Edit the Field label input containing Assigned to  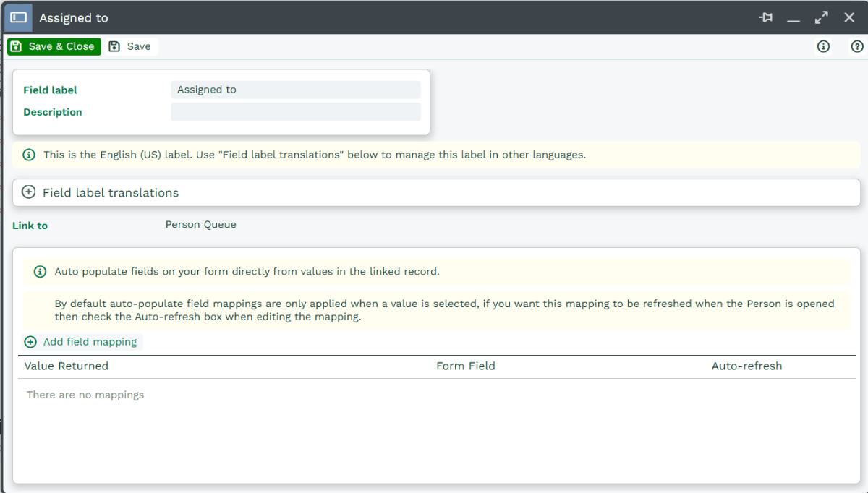click(x=295, y=90)
